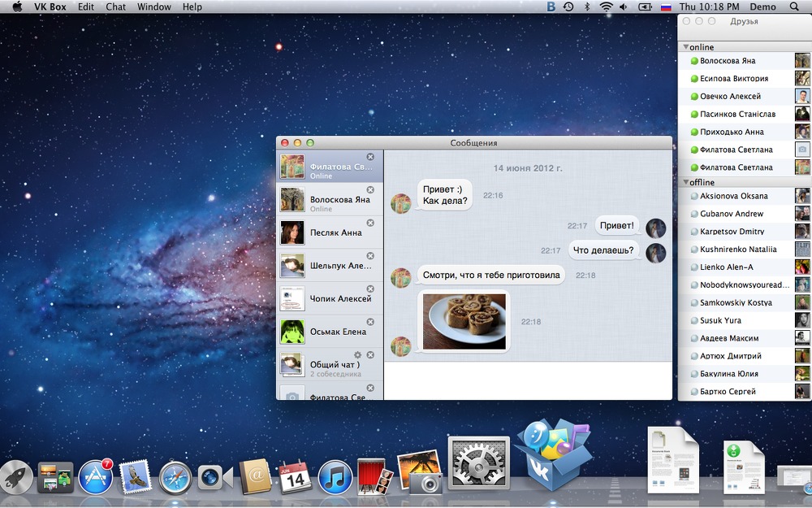Image resolution: width=812 pixels, height=508 pixels.
Task: Select Есипова Виктория in the friends list
Action: pos(745,78)
